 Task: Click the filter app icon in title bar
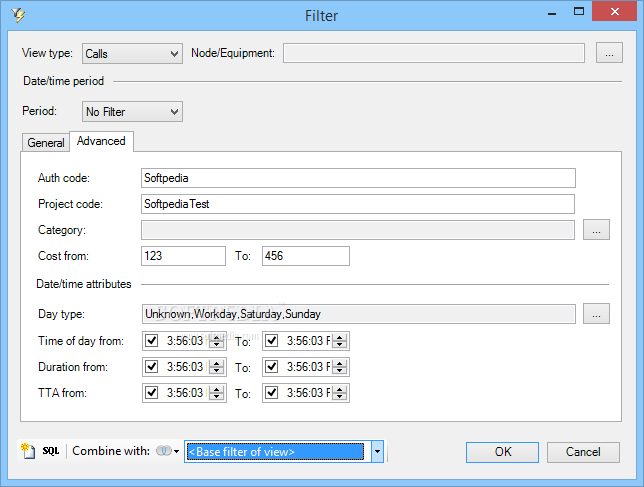click(18, 15)
